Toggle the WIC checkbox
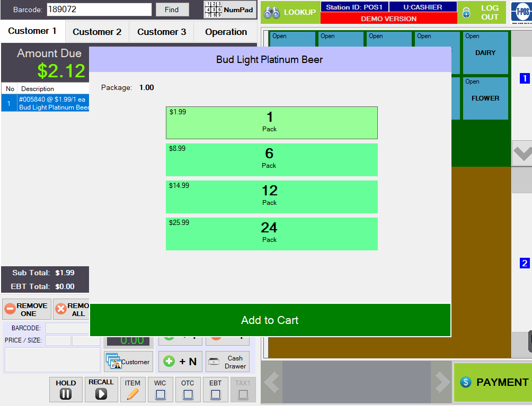532x406 pixels. [160, 394]
